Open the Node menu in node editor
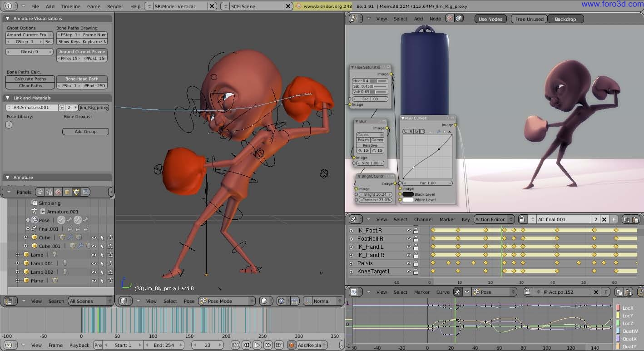The height and width of the screenshot is (351, 644). coord(435,19)
